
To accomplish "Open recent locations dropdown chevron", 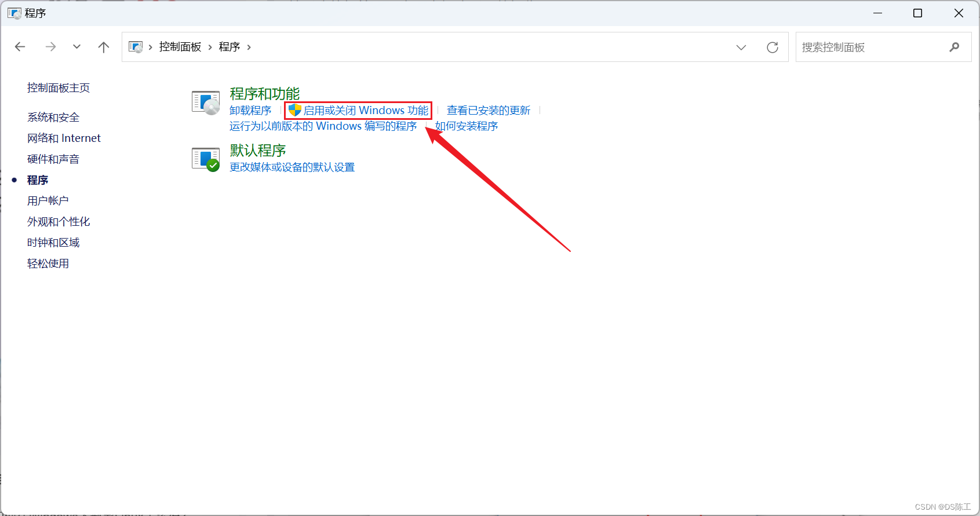I will [x=76, y=47].
